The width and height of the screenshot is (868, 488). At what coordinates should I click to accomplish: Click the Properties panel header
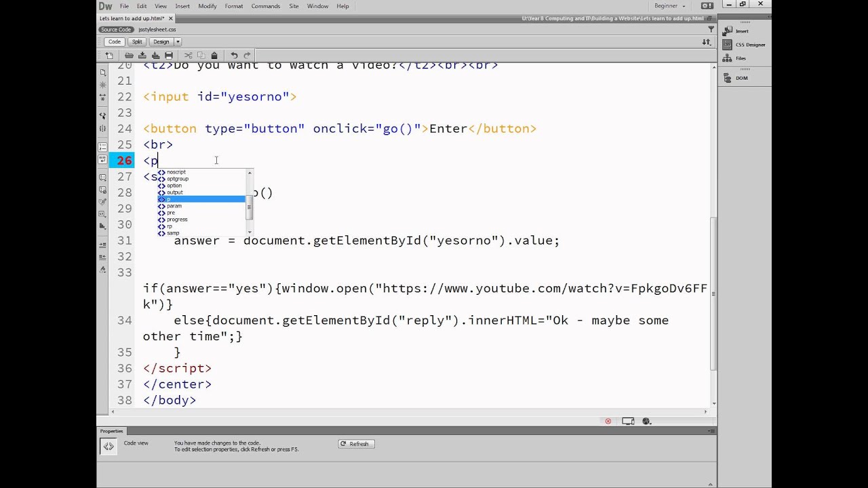(112, 431)
